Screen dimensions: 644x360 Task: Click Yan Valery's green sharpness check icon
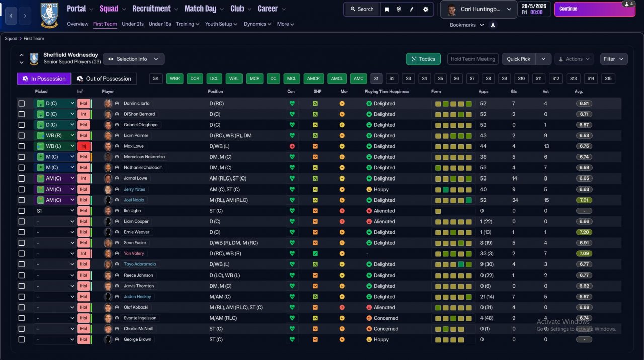click(x=315, y=253)
